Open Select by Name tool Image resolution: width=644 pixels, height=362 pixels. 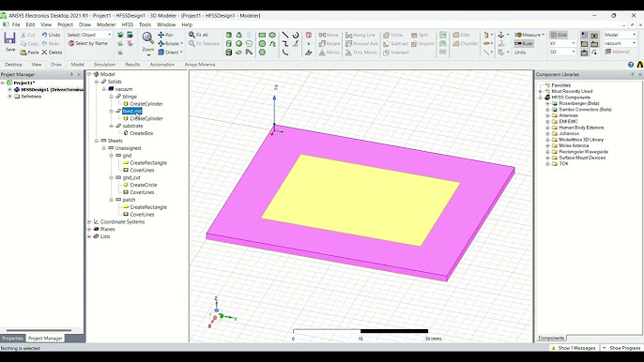click(88, 43)
